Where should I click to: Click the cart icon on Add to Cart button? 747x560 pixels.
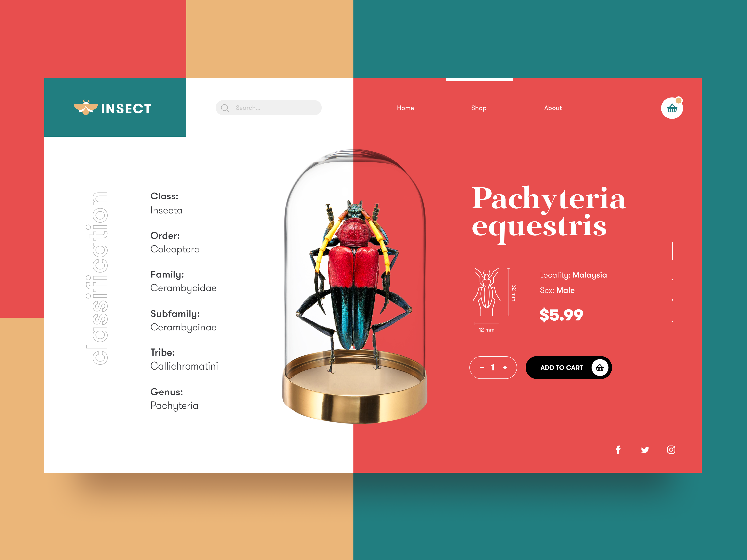point(600,368)
